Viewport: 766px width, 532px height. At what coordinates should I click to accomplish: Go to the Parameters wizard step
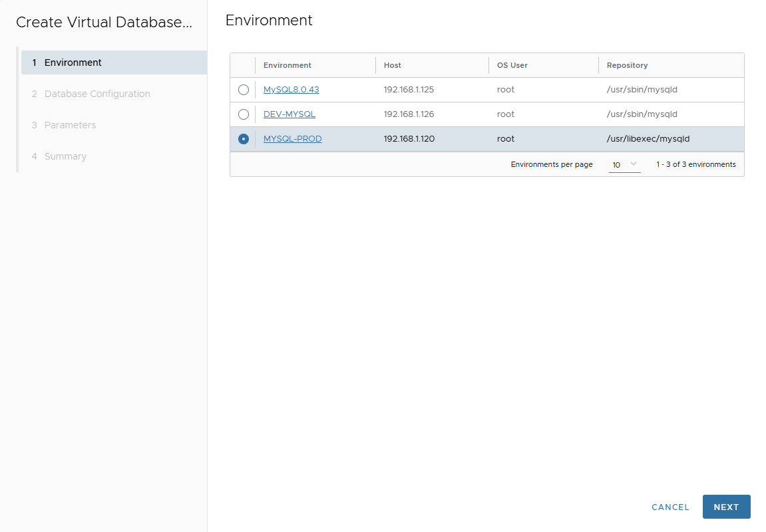pyautogui.click(x=70, y=125)
